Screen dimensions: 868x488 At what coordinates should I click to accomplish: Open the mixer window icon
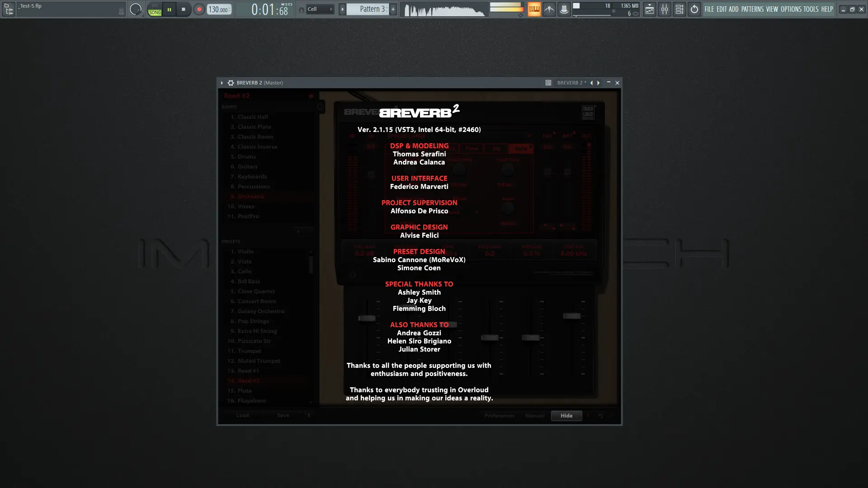[x=664, y=9]
